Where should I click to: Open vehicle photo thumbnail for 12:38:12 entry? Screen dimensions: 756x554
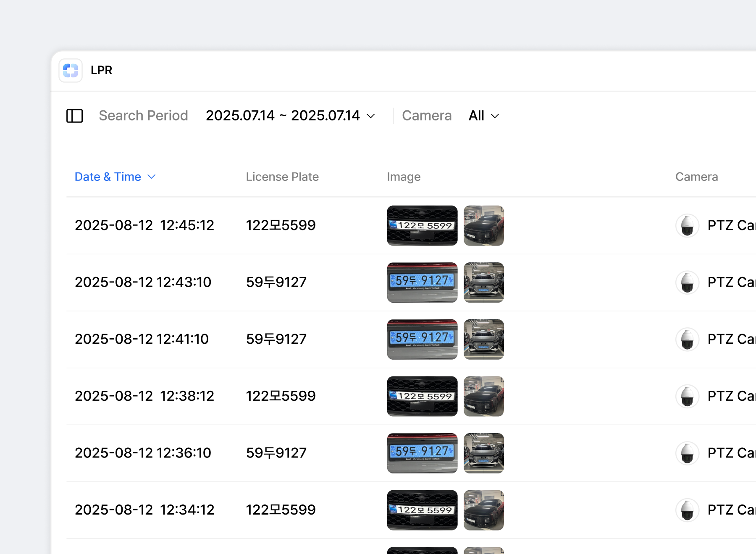click(x=483, y=396)
